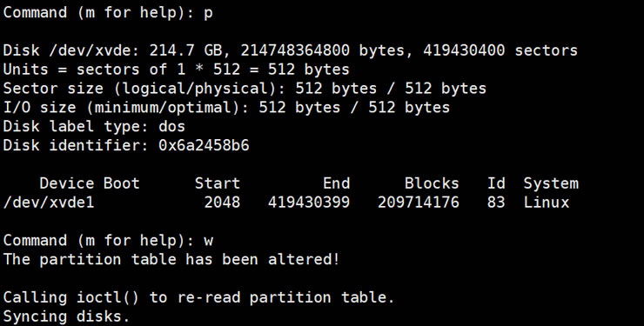Screen dimensions: 644x326
Task: Click the first 'Command (m for help): p' line
Action: [108, 13]
